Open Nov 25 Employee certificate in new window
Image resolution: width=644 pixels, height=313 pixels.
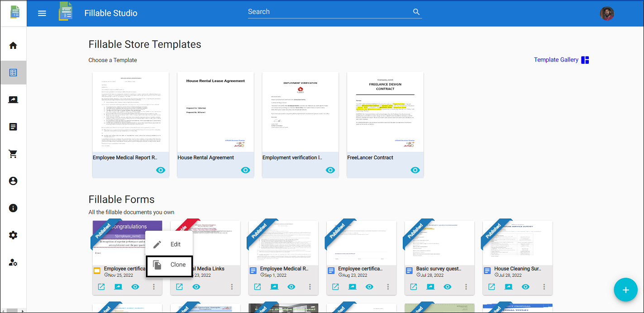point(101,287)
